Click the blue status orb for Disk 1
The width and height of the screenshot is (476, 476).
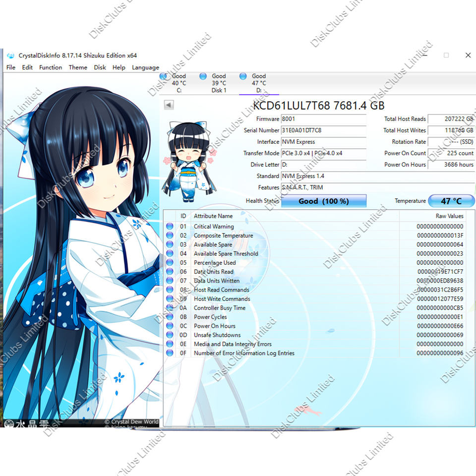(x=203, y=76)
